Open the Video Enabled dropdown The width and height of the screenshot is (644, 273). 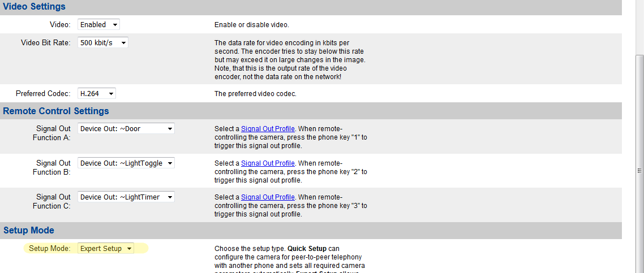(99, 25)
